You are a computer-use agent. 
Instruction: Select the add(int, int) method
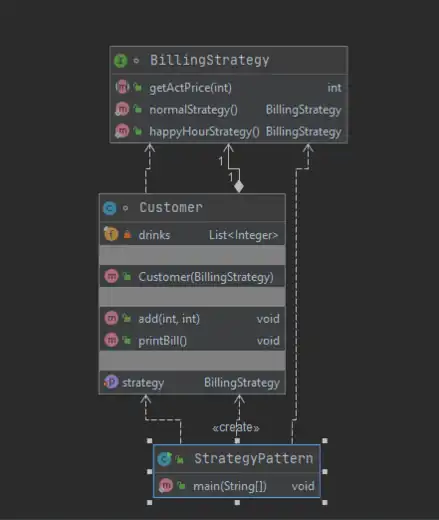click(x=192, y=318)
